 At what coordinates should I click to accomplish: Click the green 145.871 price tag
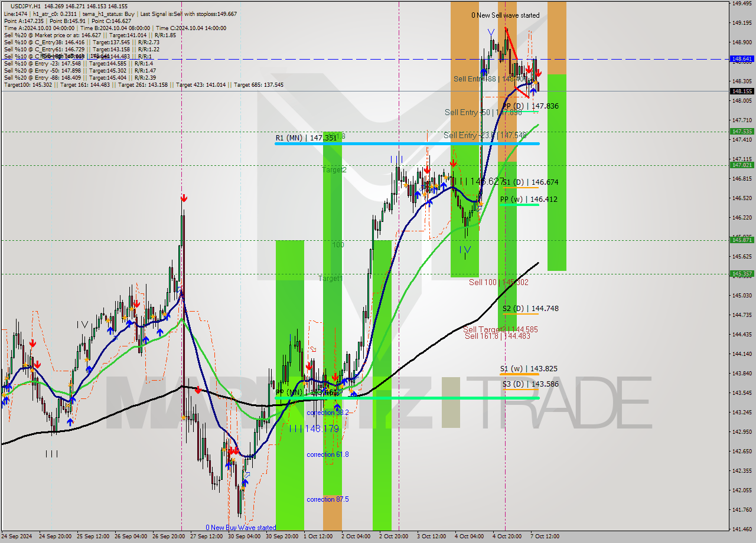pos(742,240)
